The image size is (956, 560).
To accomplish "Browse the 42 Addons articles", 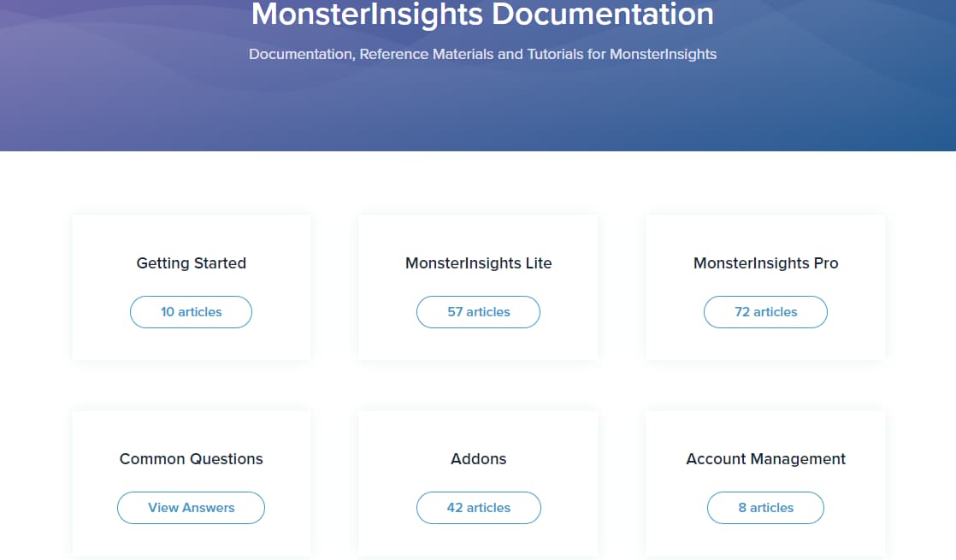I will coord(478,507).
